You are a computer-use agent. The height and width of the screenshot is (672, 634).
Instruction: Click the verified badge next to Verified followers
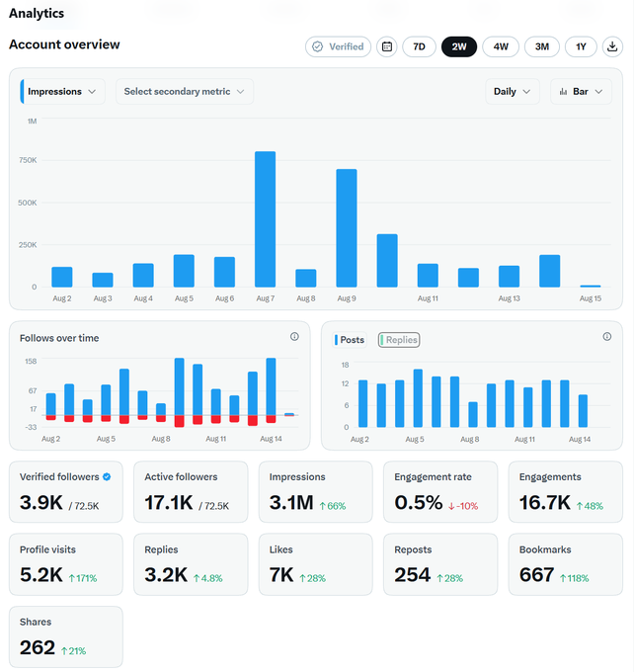107,476
